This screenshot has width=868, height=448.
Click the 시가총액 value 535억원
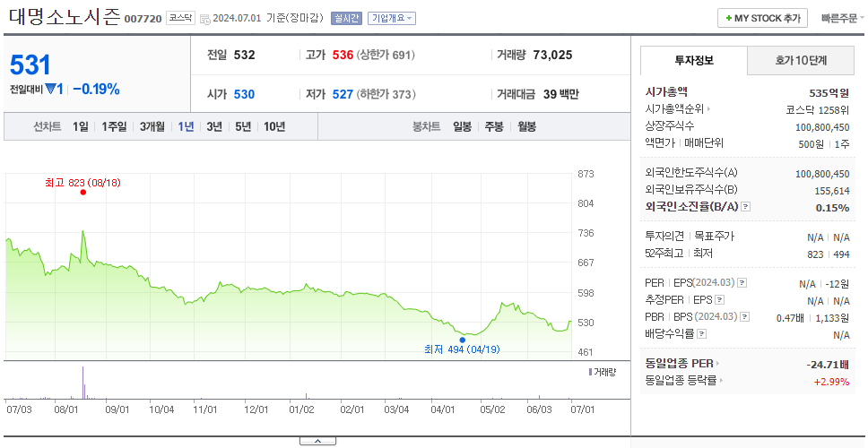(x=829, y=93)
